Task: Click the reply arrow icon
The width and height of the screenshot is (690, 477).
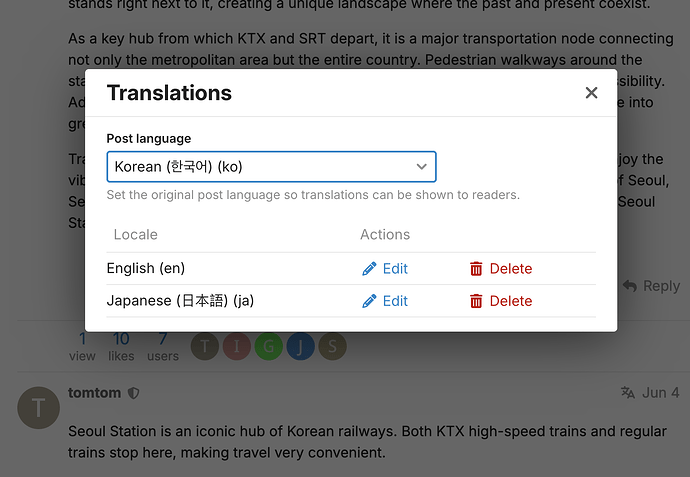Action: (x=630, y=286)
